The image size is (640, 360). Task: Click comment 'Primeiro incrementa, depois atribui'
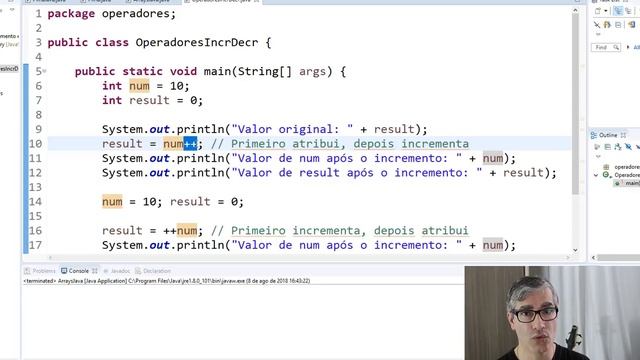350,231
